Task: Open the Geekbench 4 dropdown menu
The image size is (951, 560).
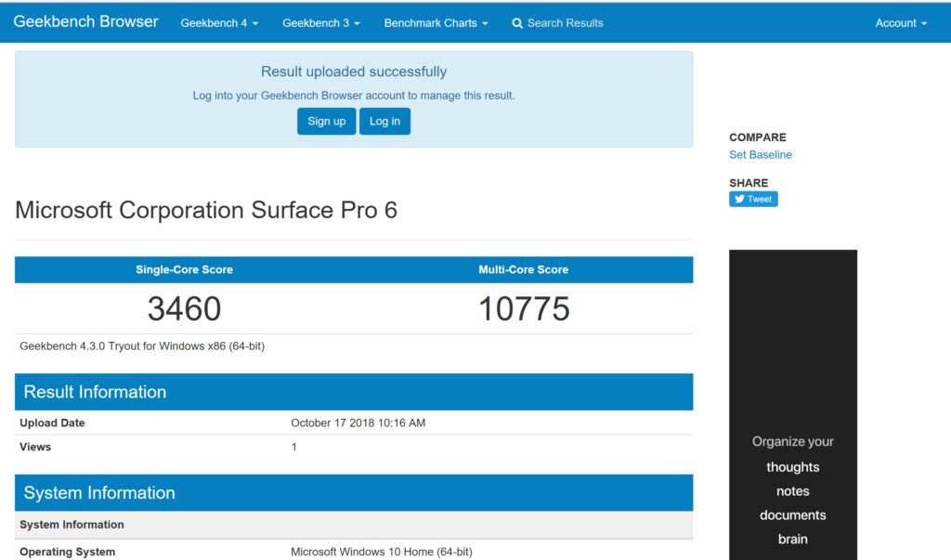Action: (219, 23)
